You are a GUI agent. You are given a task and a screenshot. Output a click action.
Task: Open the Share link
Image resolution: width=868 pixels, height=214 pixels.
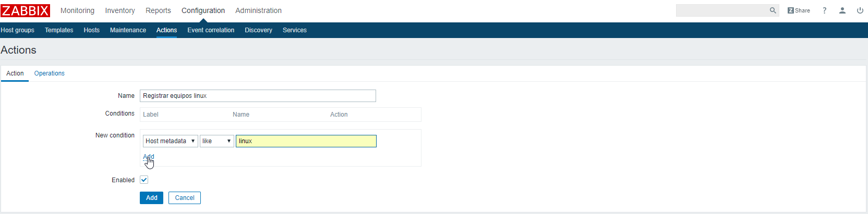(x=799, y=10)
